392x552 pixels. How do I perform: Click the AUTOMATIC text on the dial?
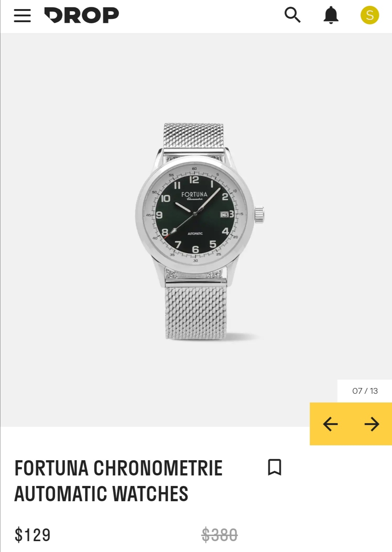(x=195, y=233)
